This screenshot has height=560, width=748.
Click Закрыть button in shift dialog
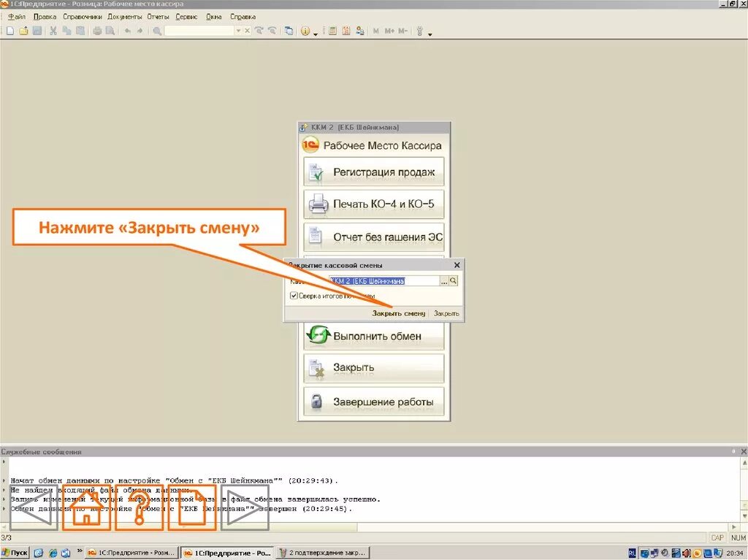(x=446, y=313)
